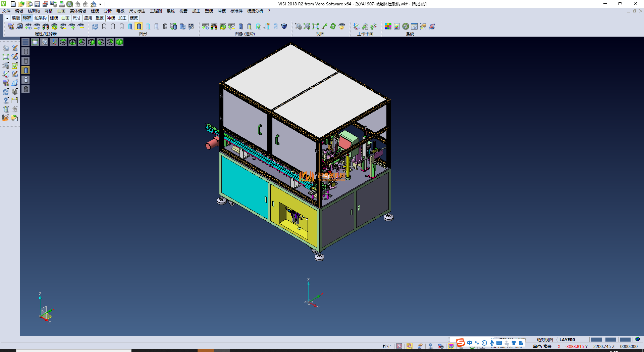Viewport: 644px width, 352px height.
Task: Toggle the highlighted shaded cylinder mode in ribbon
Action: point(139,27)
